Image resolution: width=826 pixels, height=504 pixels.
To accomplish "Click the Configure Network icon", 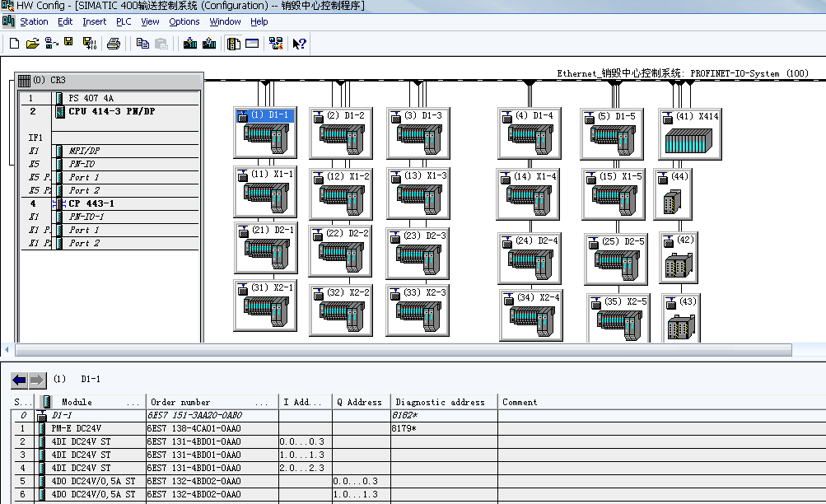I will coord(276,43).
